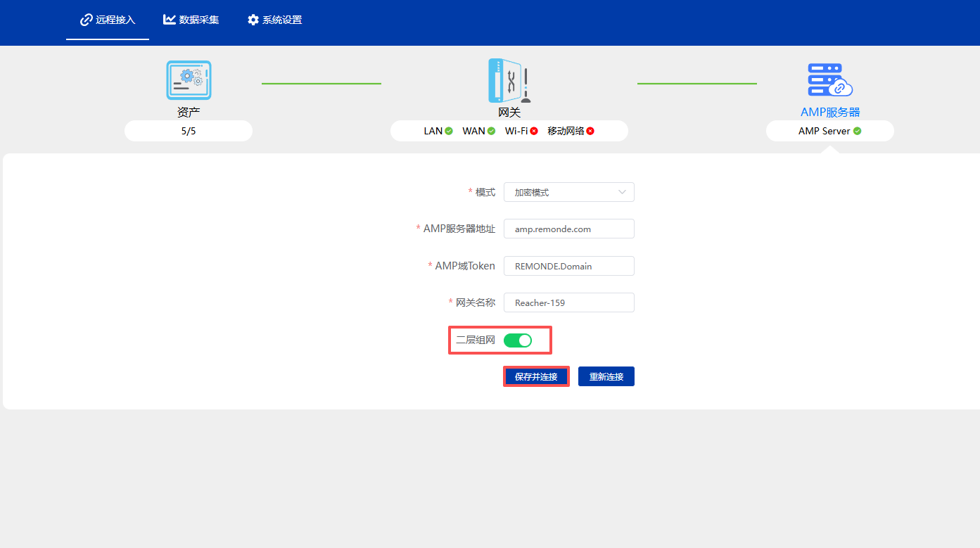Click the 网关名称 gateway name field

click(x=568, y=302)
